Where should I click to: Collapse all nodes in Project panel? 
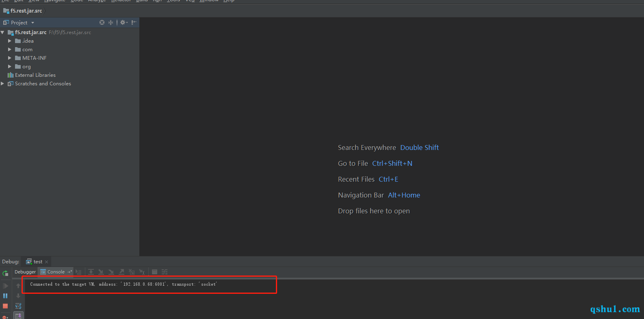tap(111, 22)
